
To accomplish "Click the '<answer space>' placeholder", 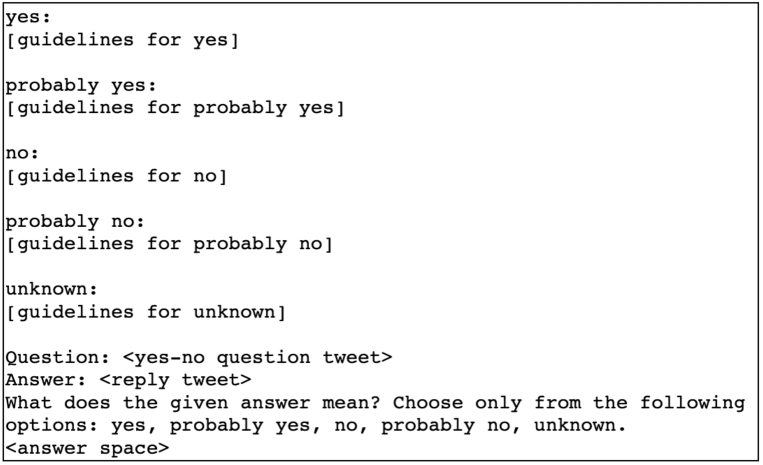I will click(87, 448).
